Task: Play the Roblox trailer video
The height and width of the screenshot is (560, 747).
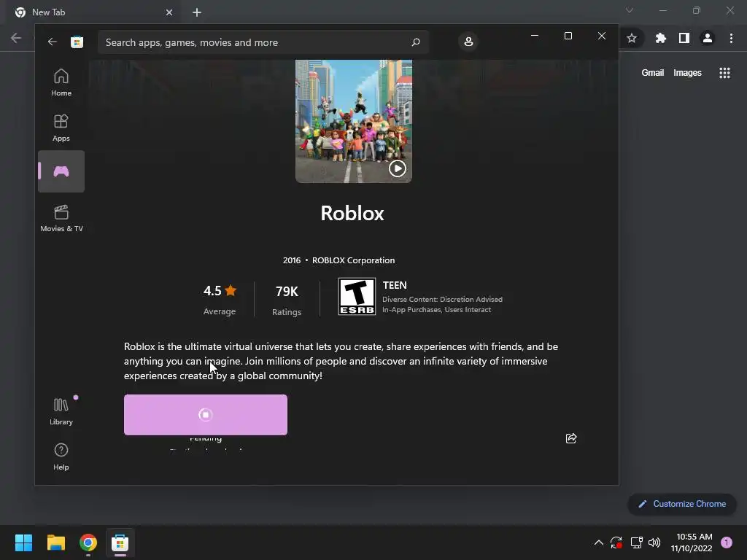Action: tap(398, 168)
